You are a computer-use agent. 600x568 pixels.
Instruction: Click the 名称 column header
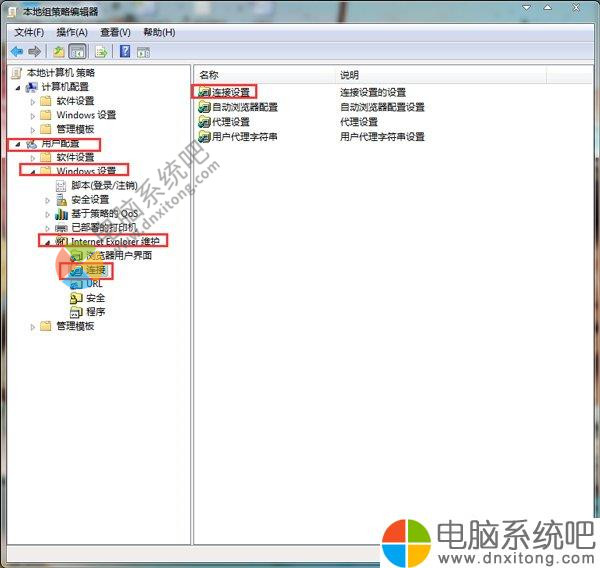209,75
